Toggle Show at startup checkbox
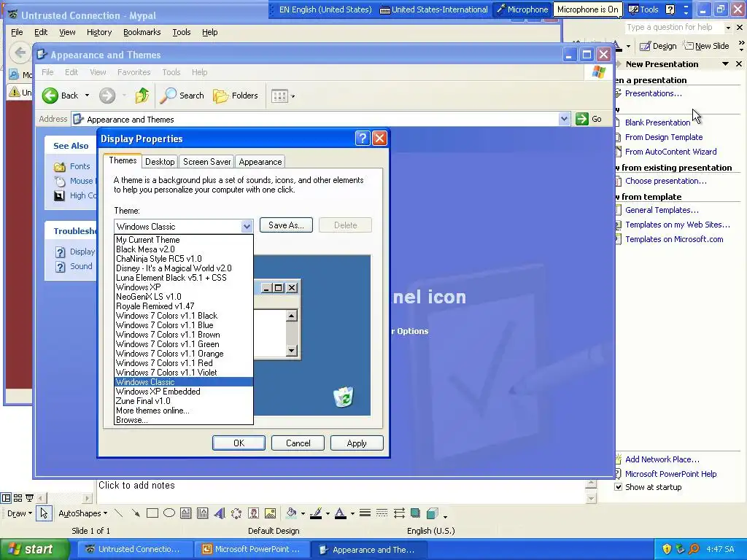The image size is (747, 560). point(618,487)
